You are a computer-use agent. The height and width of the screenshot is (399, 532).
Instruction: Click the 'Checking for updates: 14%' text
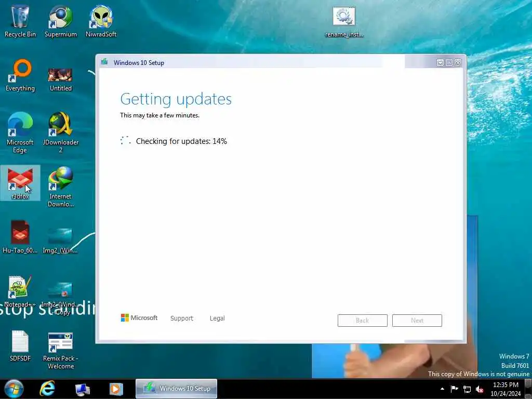pos(181,141)
